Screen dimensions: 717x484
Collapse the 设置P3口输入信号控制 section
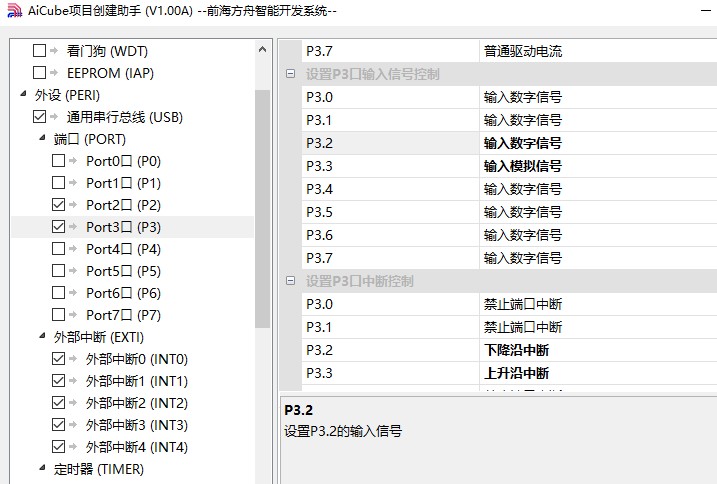click(290, 74)
